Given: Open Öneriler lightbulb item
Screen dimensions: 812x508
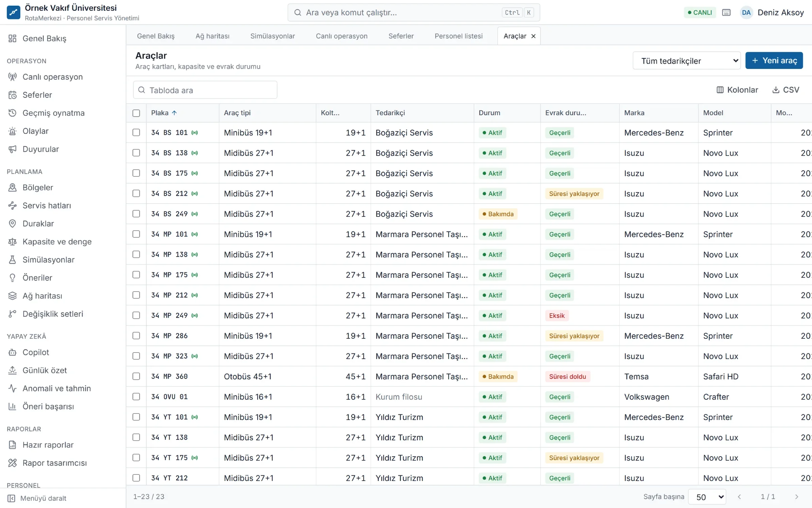Looking at the screenshot, I should [x=63, y=278].
